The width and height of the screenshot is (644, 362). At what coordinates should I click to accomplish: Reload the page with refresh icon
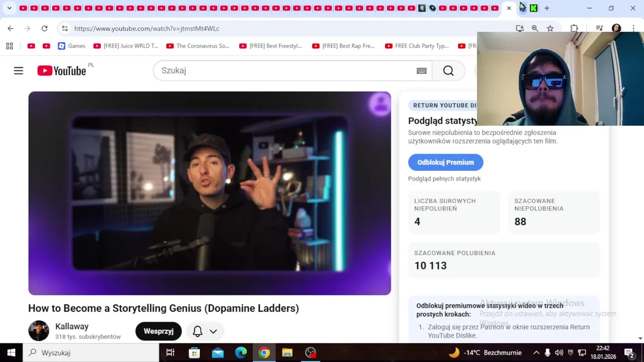pos(44,29)
